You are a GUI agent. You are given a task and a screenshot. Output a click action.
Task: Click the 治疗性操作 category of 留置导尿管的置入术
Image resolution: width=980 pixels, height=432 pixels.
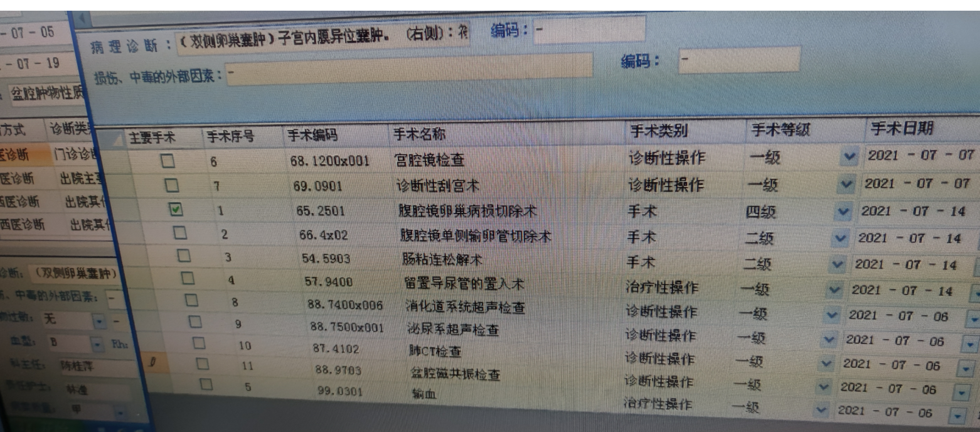[x=661, y=288]
